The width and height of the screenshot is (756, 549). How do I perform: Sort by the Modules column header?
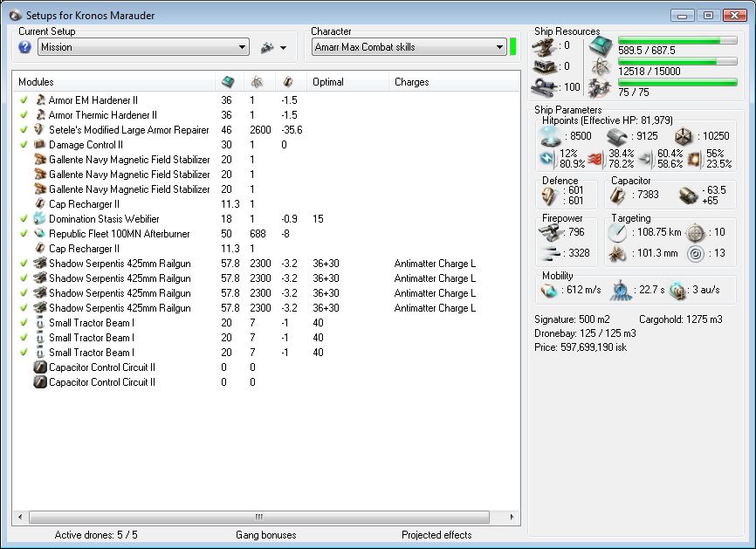[x=113, y=82]
